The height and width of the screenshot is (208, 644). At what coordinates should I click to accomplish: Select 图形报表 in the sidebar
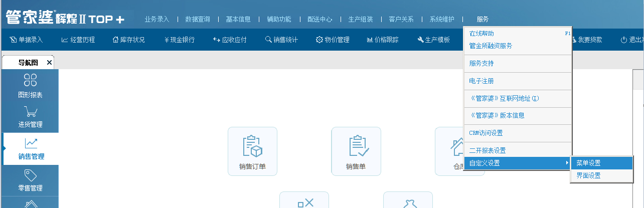click(30, 85)
